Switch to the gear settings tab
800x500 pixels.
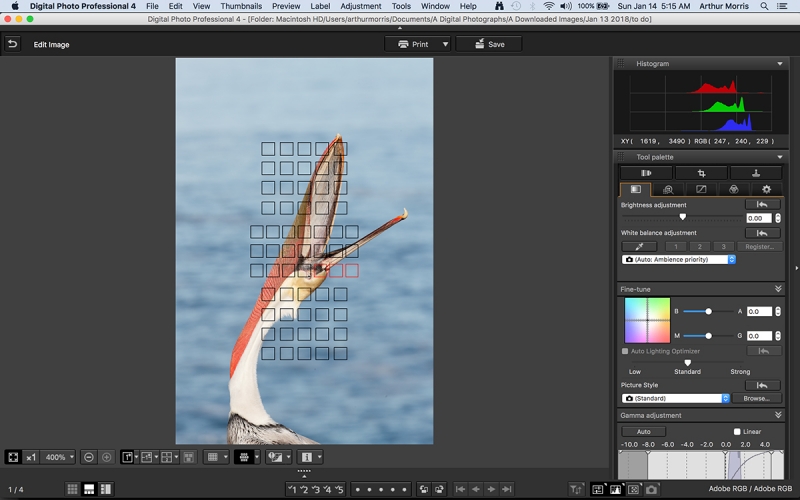click(x=766, y=189)
